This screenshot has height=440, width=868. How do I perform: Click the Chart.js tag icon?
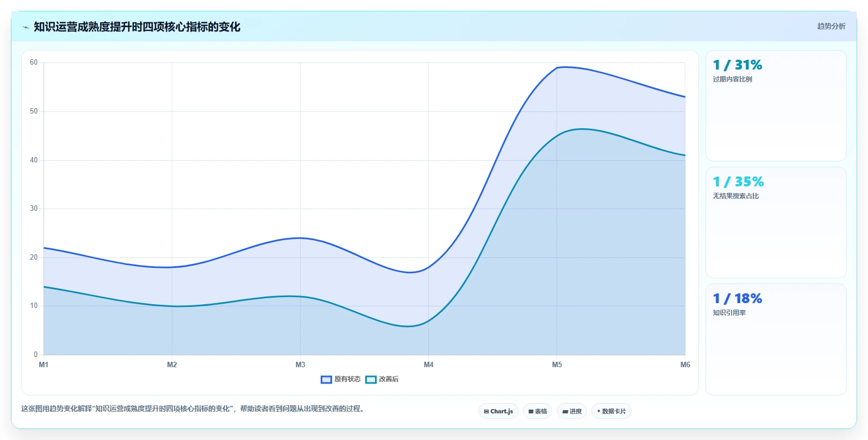(x=486, y=412)
